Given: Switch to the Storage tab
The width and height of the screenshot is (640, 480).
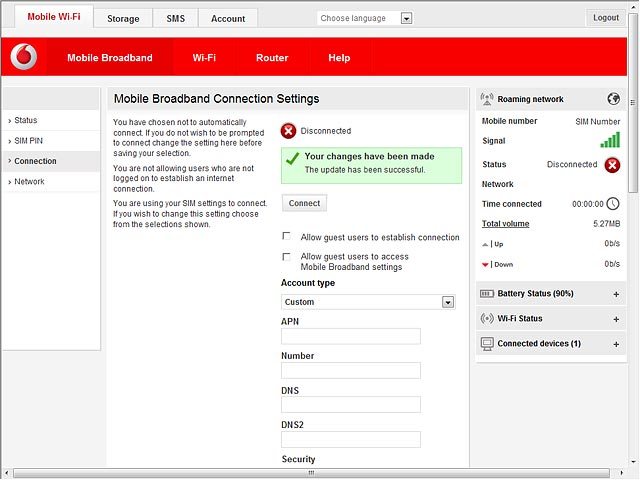Looking at the screenshot, I should tap(123, 18).
